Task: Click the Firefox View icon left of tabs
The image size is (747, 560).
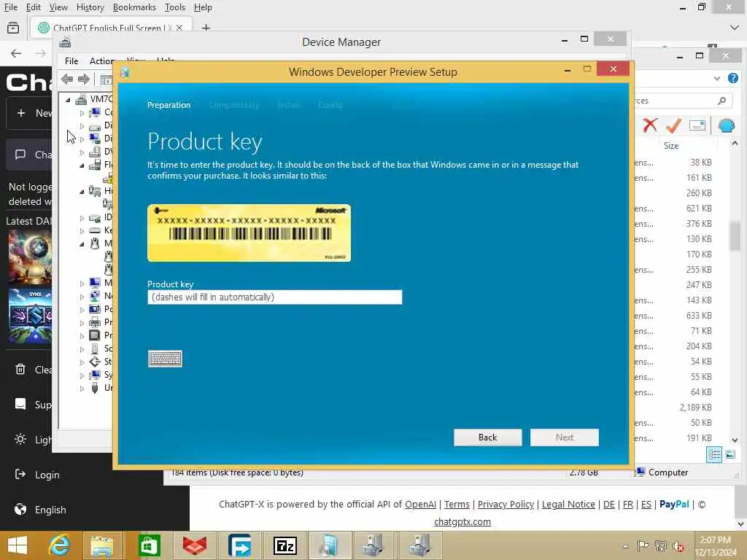Action: pos(13,28)
